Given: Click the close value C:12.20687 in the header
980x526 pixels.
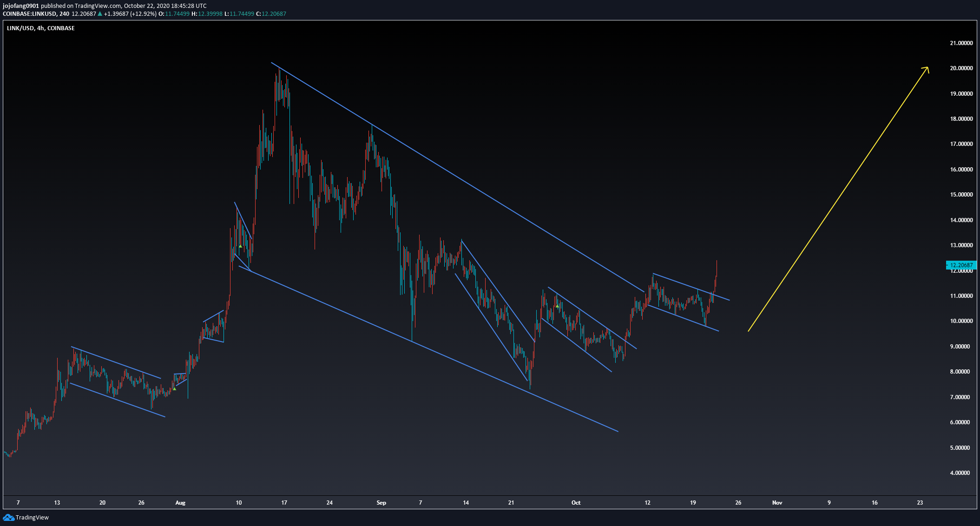Looking at the screenshot, I should coord(271,13).
